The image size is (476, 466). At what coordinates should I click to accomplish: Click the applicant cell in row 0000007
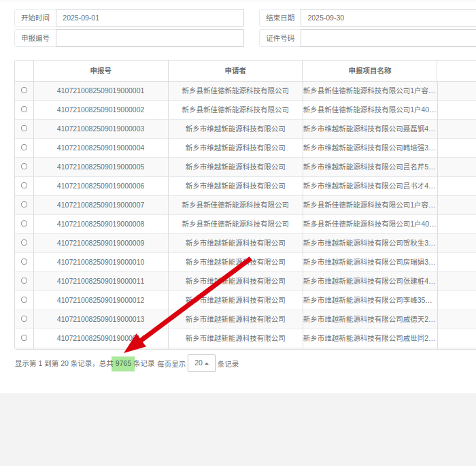(235, 205)
